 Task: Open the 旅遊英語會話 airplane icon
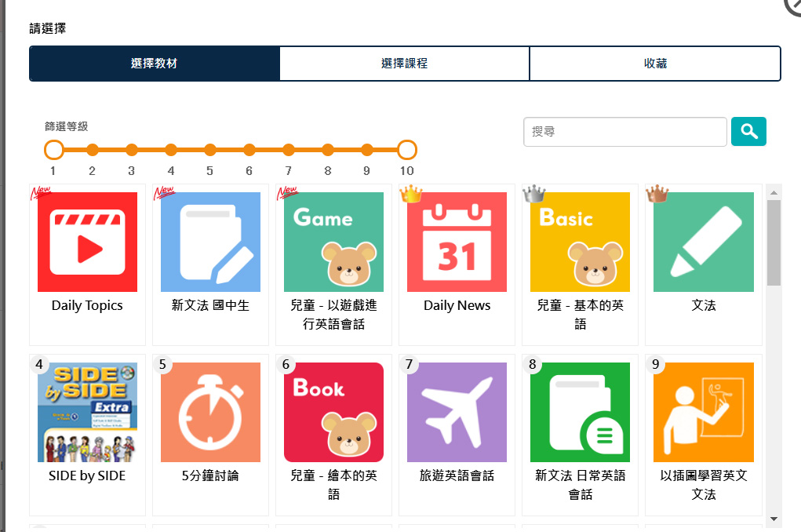click(457, 412)
